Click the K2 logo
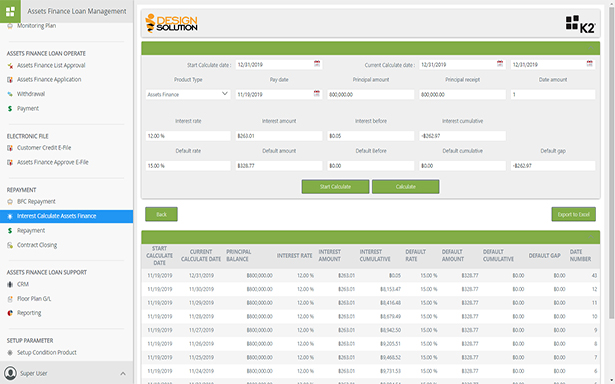Screen dimensions: 615x384 tap(580, 24)
